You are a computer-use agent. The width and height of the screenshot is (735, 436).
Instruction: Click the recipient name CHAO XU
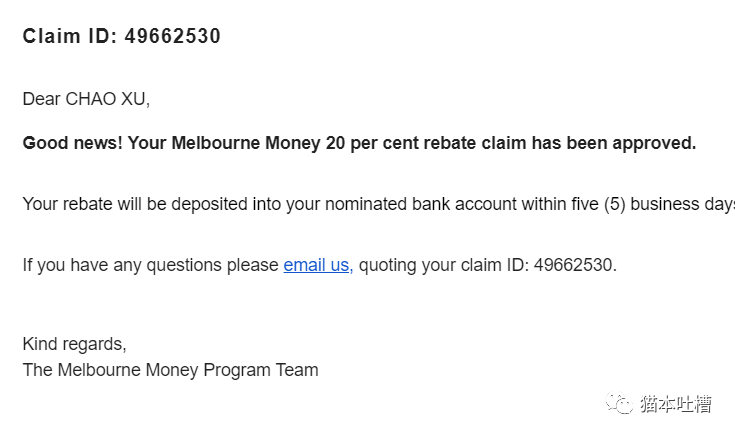click(107, 99)
